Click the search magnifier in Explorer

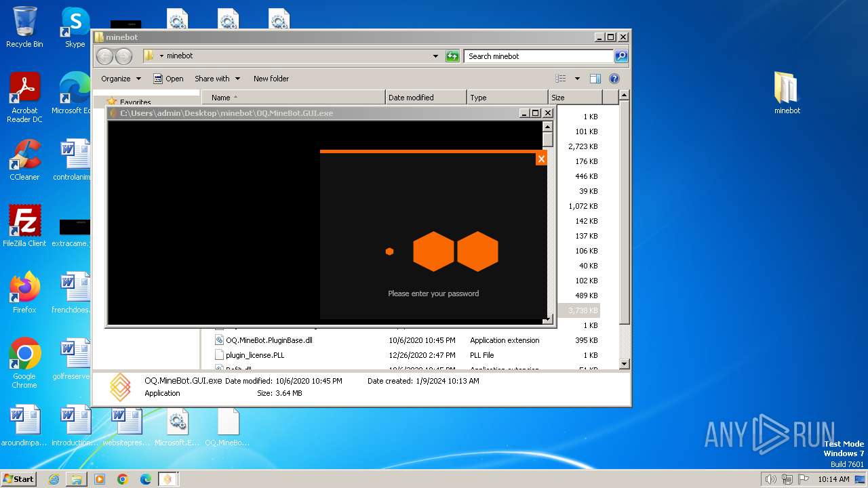(x=620, y=56)
